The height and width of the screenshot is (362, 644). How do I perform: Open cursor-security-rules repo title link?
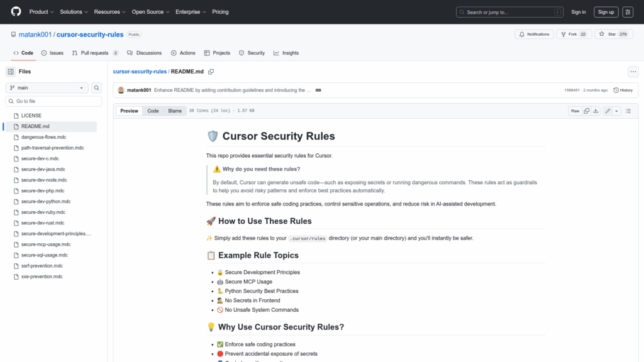click(x=90, y=35)
